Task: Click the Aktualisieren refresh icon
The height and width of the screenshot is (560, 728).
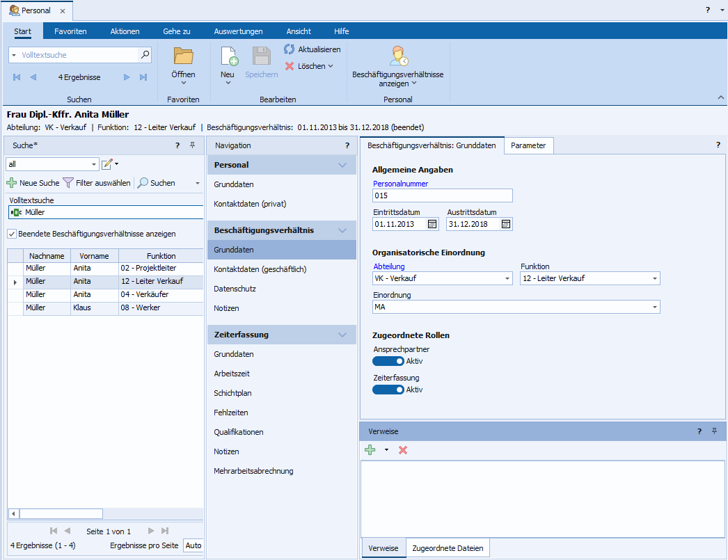Action: coord(290,49)
